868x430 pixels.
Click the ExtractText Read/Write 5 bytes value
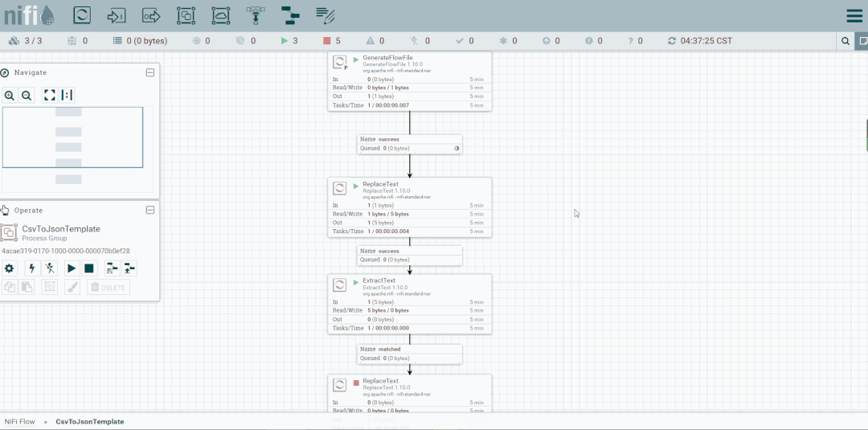[x=388, y=310]
